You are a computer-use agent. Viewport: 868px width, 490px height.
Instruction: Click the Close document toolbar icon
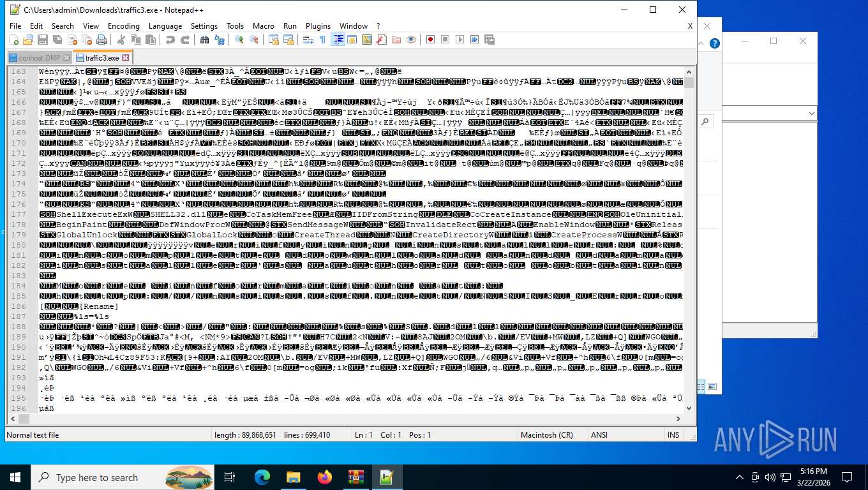(72, 40)
